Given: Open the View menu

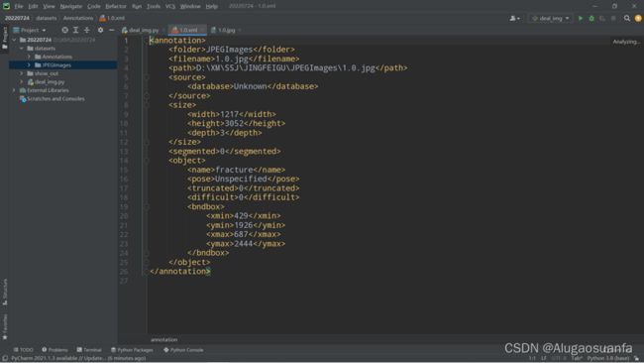Looking at the screenshot, I should pos(49,6).
